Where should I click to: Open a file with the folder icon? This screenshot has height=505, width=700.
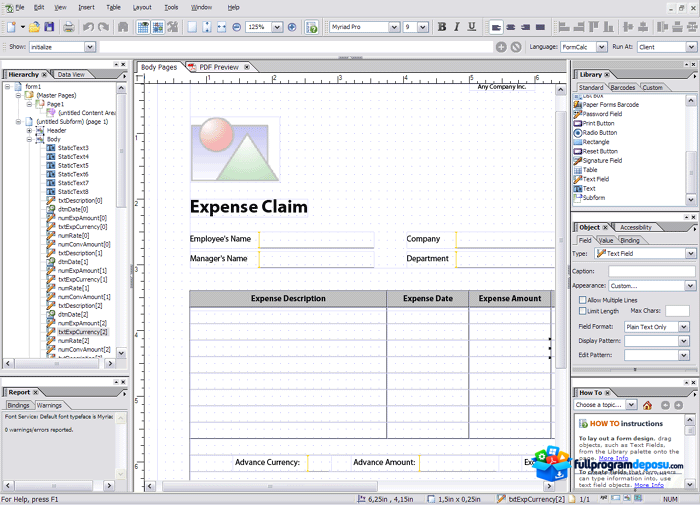coord(34,27)
